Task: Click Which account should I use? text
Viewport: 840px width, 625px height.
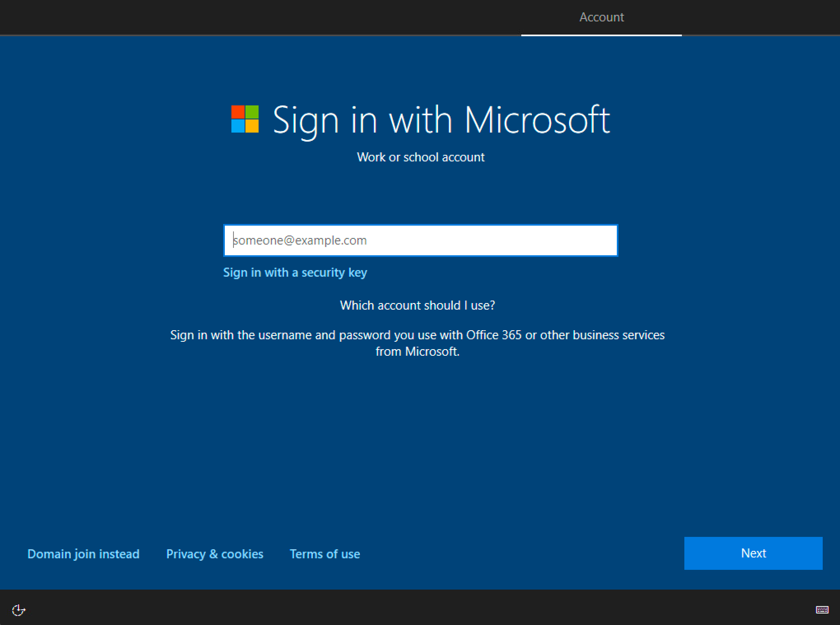Action: (417, 306)
